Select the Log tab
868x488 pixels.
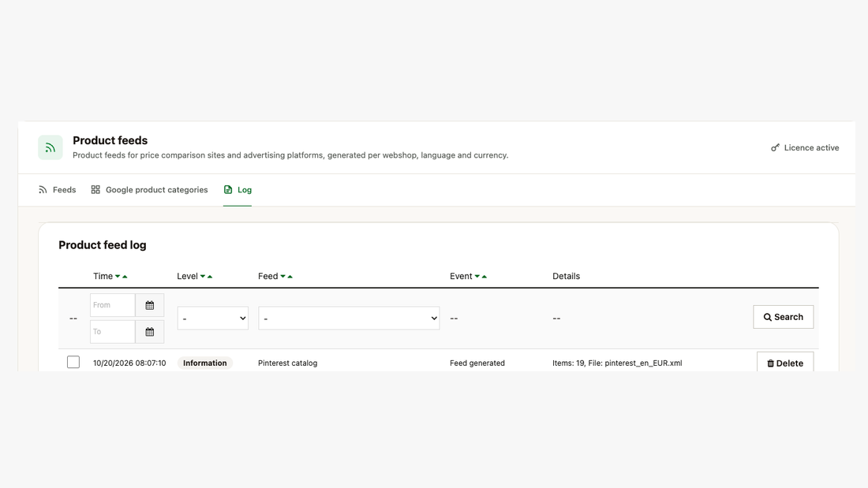click(238, 190)
